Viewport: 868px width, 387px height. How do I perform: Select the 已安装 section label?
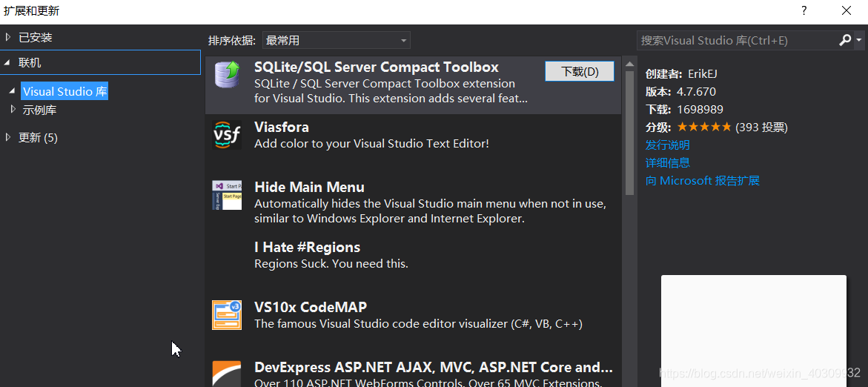tap(36, 38)
